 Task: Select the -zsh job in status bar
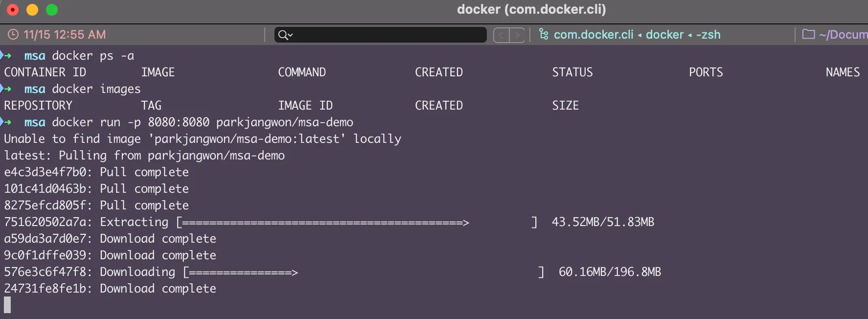pyautogui.click(x=708, y=35)
